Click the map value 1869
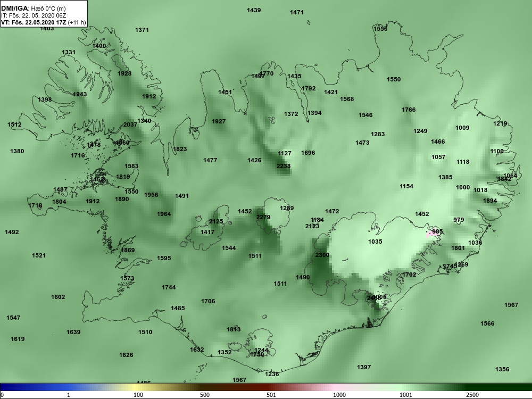Viewport: 532px width, 399px height. pos(128,250)
